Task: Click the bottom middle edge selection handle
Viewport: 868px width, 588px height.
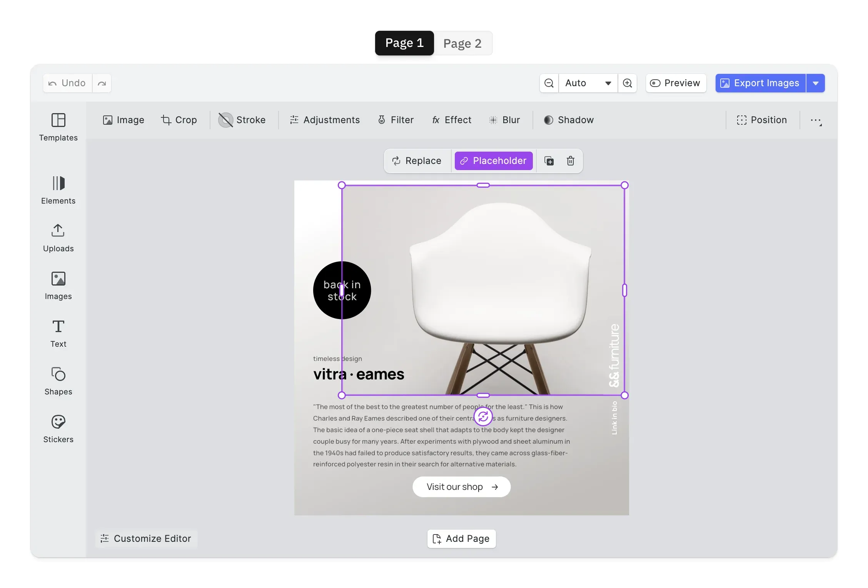Action: point(483,395)
